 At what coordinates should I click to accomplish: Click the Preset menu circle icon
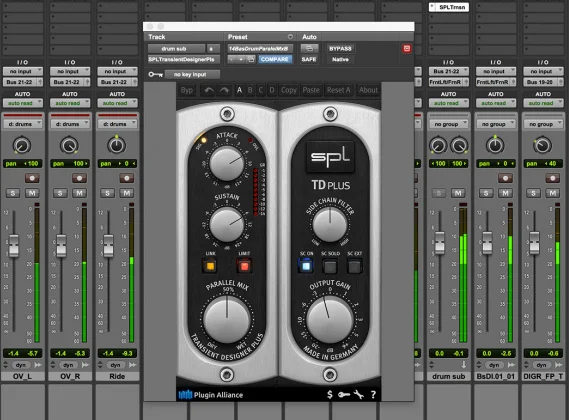pyautogui.click(x=290, y=37)
